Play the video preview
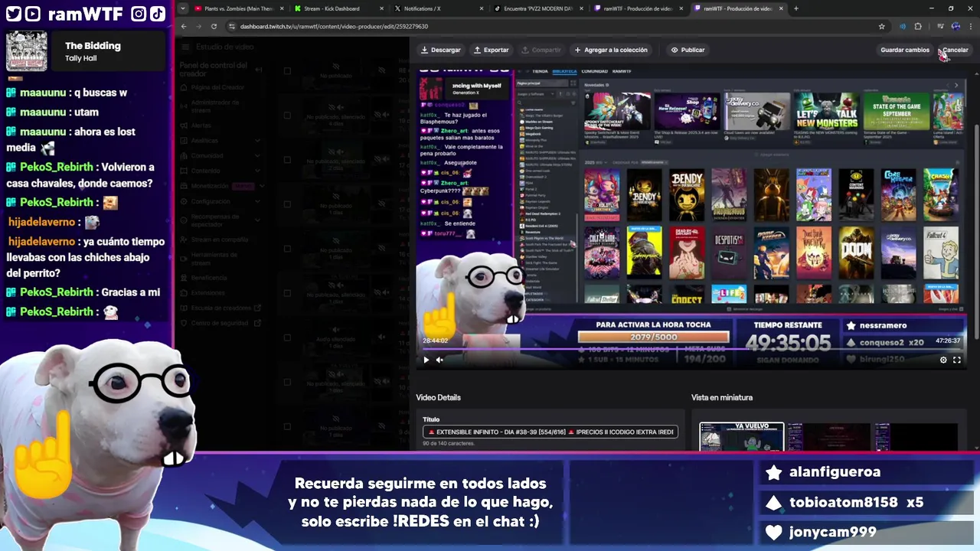Viewport: 980px width, 551px height. pos(426,360)
